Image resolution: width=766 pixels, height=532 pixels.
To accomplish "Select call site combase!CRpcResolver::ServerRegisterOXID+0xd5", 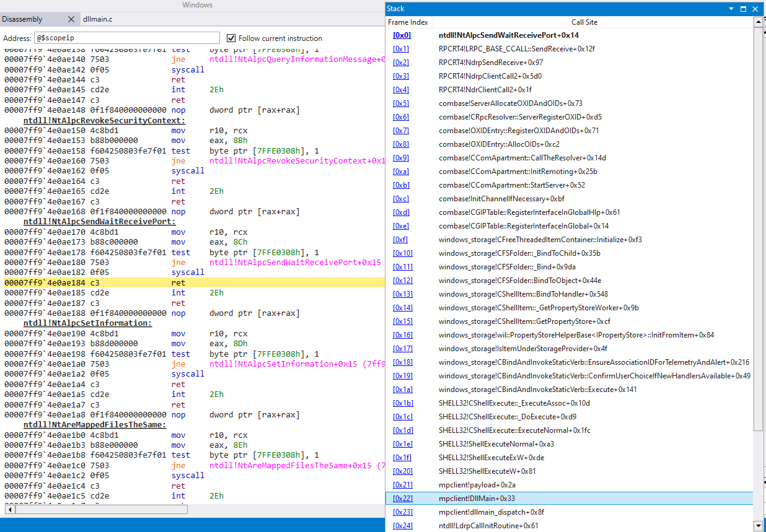I will [x=520, y=117].
